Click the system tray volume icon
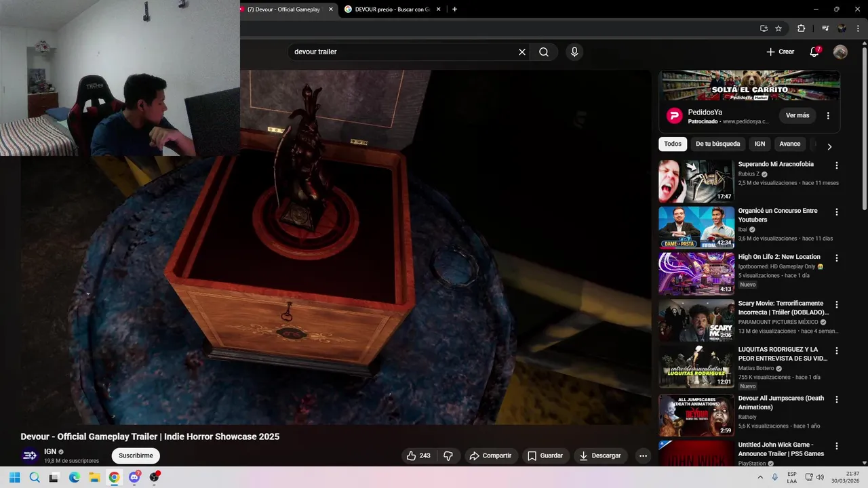Screen dimensions: 868x488 click(x=820, y=477)
